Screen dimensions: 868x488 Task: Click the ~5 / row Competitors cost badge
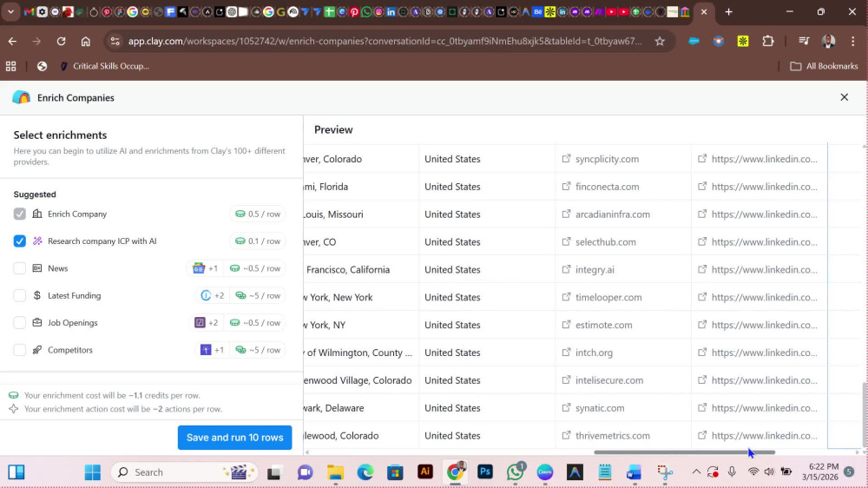(x=258, y=350)
